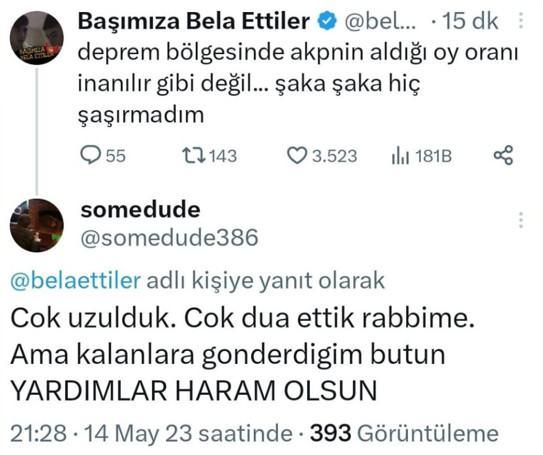Screen dimensions: 543x455
Task: Select the first tweet's text about deprem bölgesinde
Action: (x=298, y=83)
